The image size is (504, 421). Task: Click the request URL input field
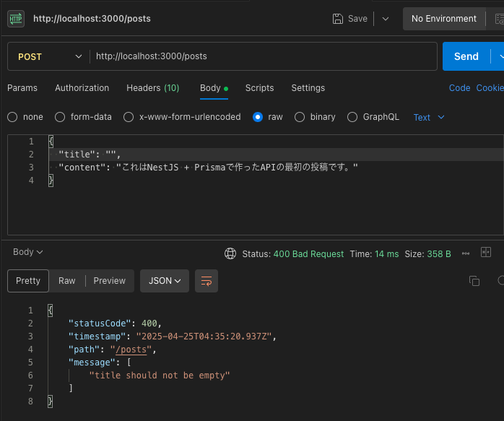264,56
